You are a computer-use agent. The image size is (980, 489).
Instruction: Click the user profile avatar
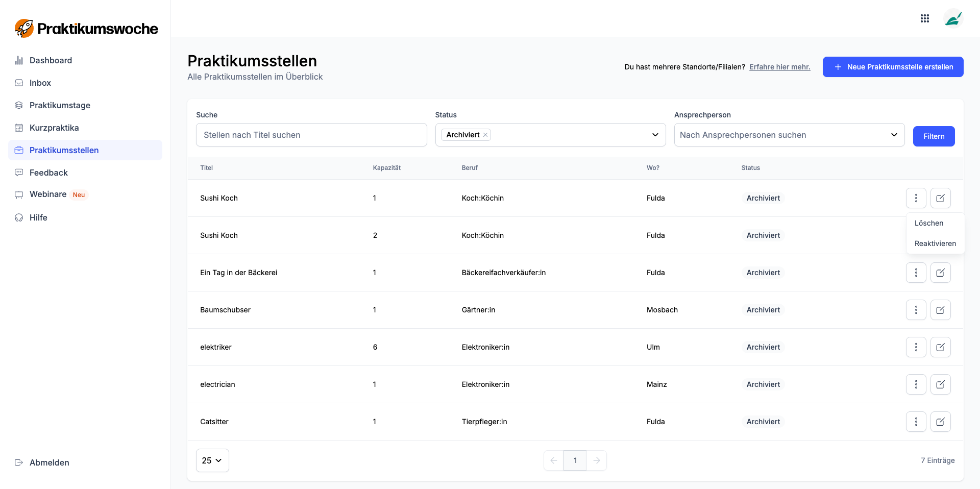click(952, 19)
